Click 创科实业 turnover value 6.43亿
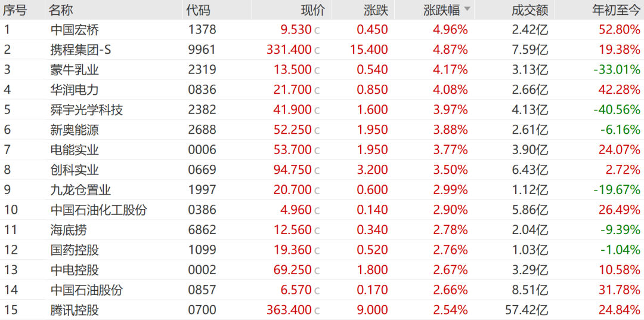Image resolution: width=644 pixels, height=320 pixels. tap(530, 170)
